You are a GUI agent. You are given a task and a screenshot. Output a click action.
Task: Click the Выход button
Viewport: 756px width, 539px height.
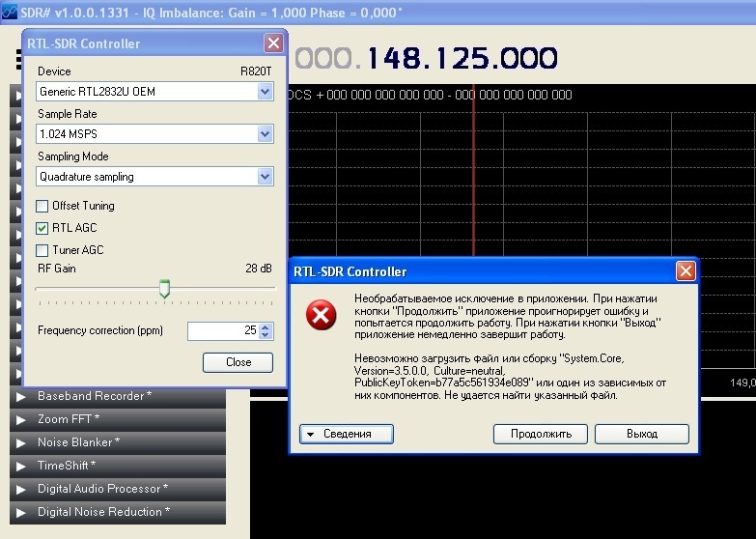coord(641,434)
